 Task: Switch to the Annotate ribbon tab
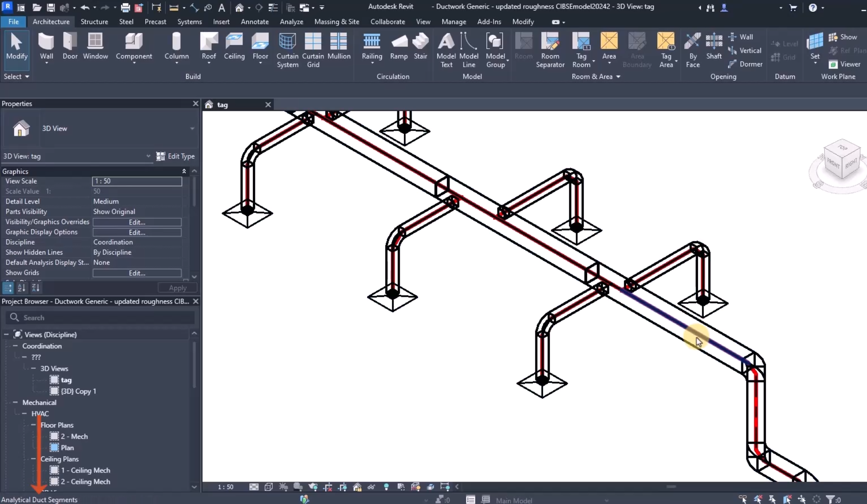(x=254, y=22)
